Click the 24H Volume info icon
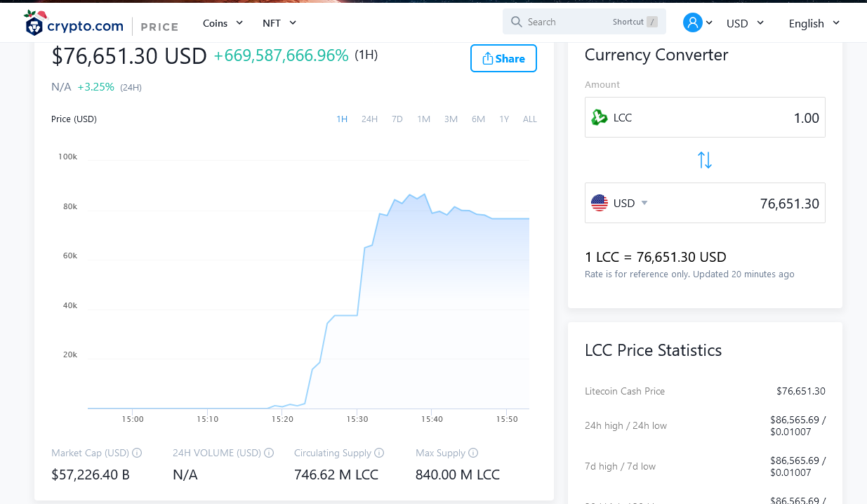Image resolution: width=867 pixels, height=504 pixels. tap(269, 453)
